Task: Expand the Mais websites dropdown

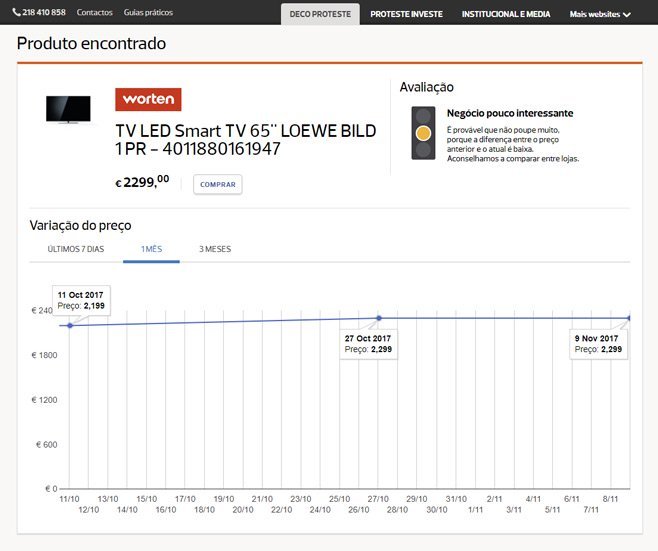Action: 600,14
